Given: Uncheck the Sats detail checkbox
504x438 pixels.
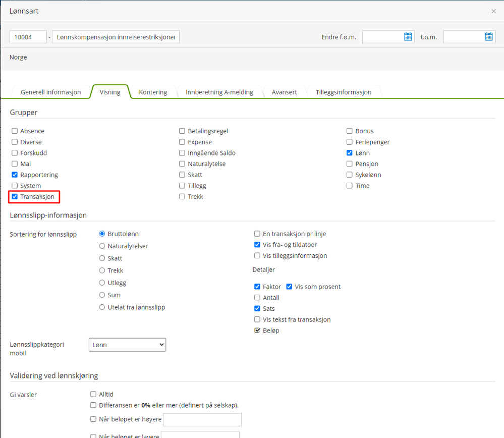Looking at the screenshot, I should pos(257,308).
